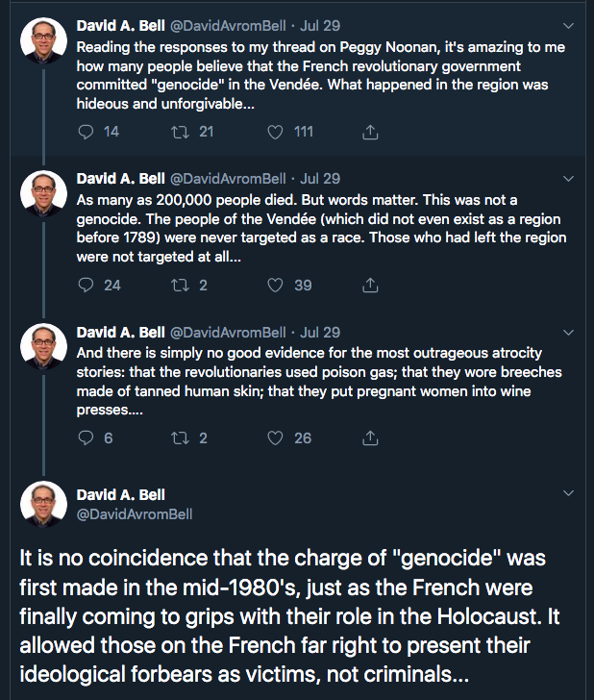Like the tweet with 39 likes

[x=277, y=285]
